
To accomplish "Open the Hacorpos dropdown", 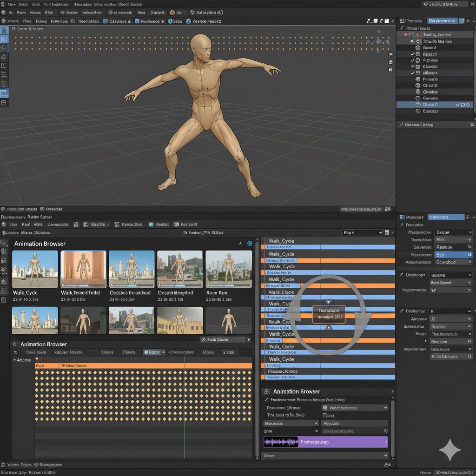I will [291, 423].
